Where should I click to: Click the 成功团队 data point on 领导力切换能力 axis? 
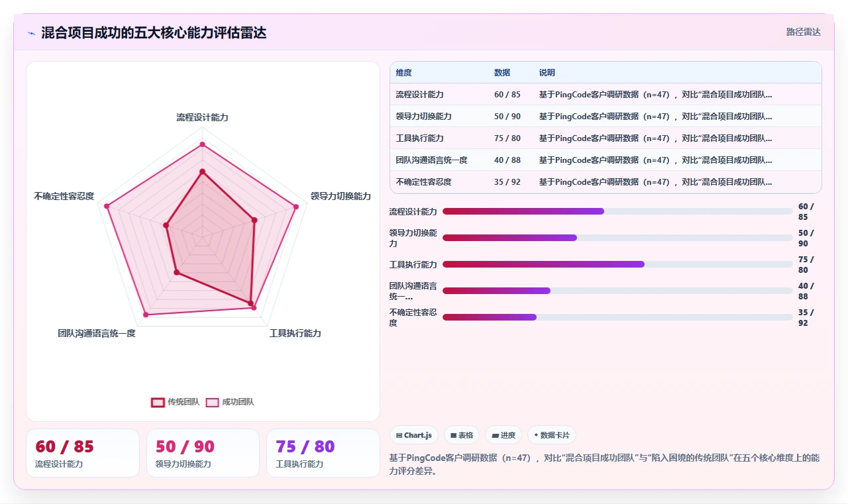click(x=296, y=207)
